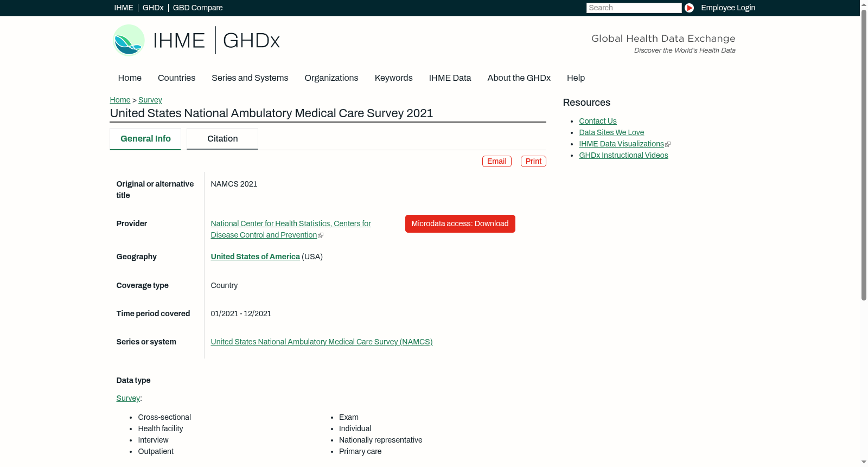The width and height of the screenshot is (868, 467).
Task: Click the 'NAMCS 2021' alternative title text
Action: click(234, 184)
